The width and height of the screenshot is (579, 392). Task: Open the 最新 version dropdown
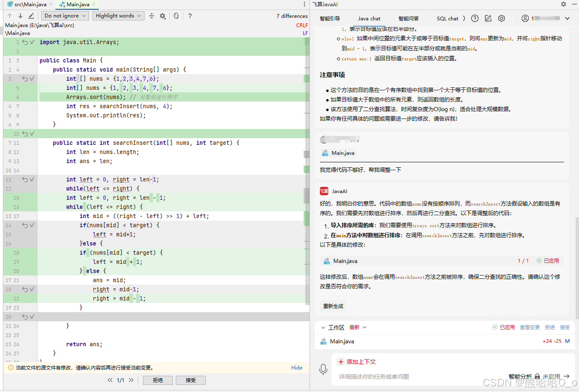coord(358,327)
